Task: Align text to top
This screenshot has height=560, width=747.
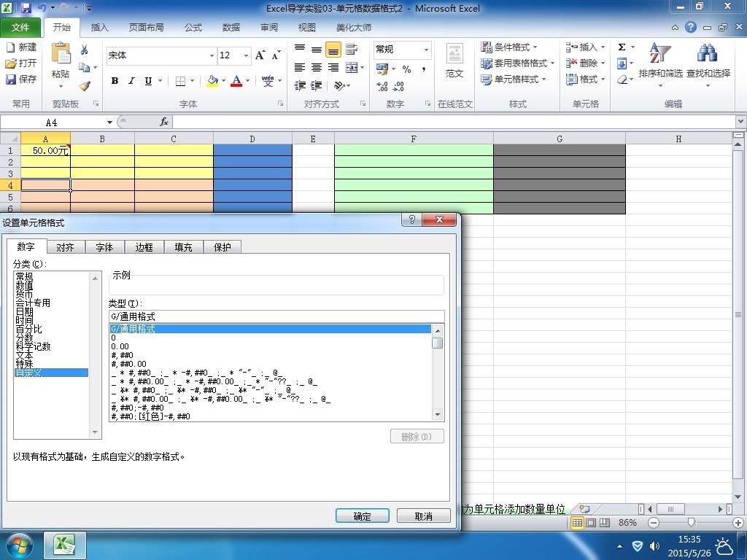Action: 300,49
